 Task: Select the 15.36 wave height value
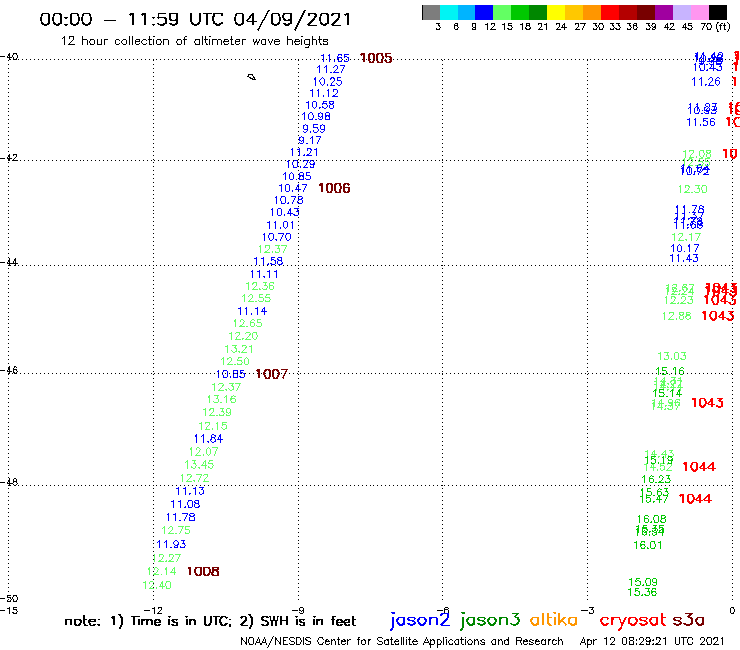pos(642,592)
